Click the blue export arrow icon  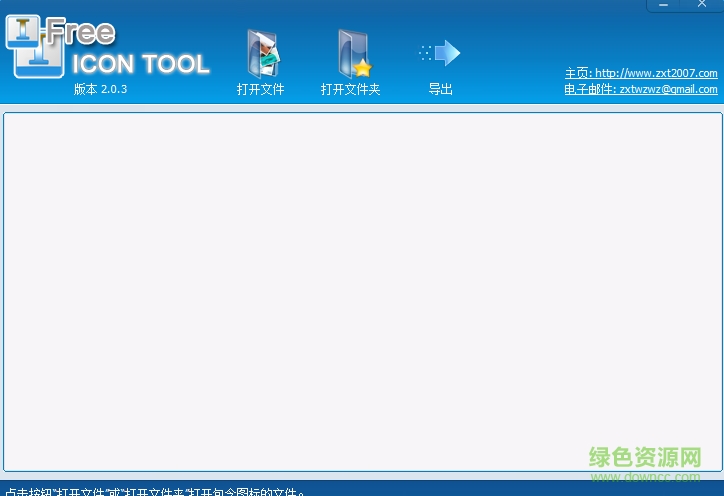(x=441, y=53)
